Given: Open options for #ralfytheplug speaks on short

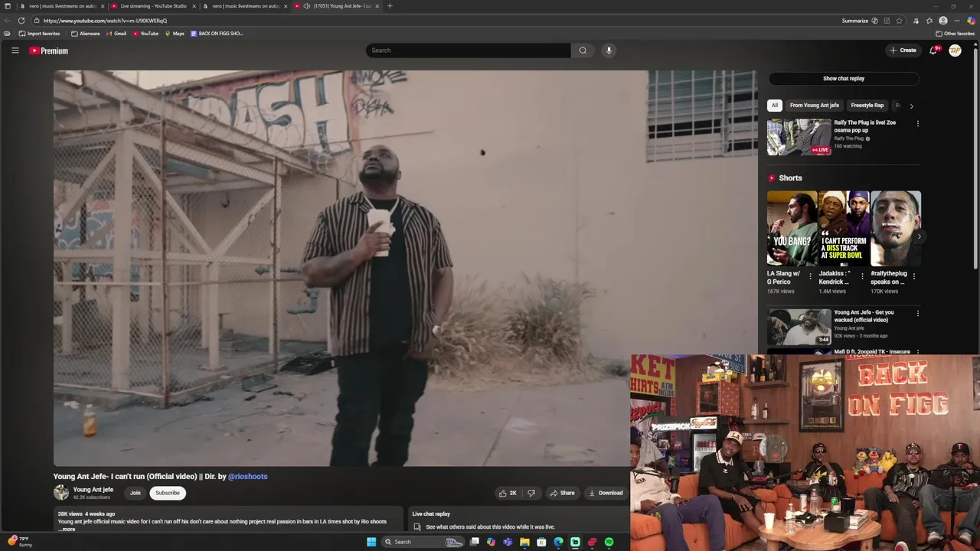Looking at the screenshot, I should pyautogui.click(x=914, y=276).
